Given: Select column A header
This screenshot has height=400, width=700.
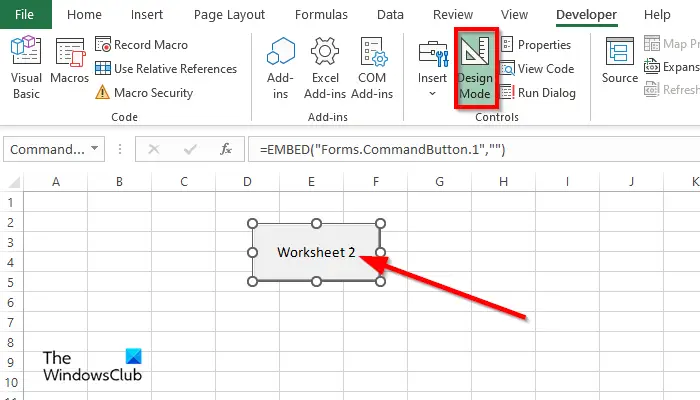Looking at the screenshot, I should 56,182.
